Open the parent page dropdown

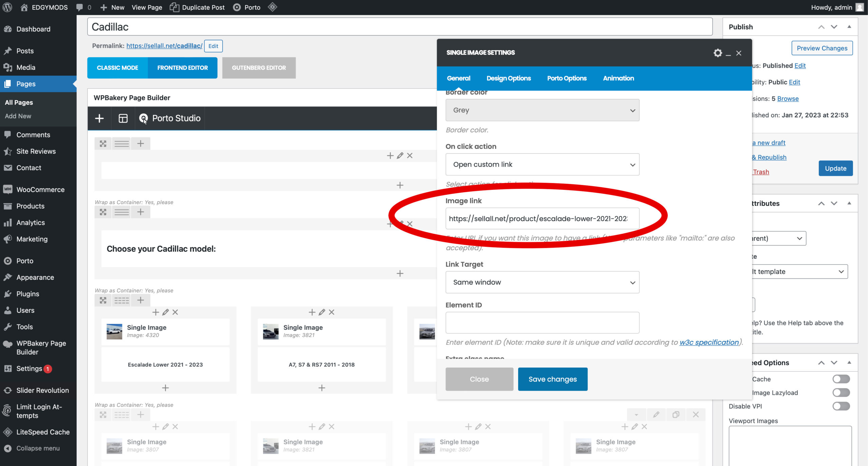[x=778, y=238]
